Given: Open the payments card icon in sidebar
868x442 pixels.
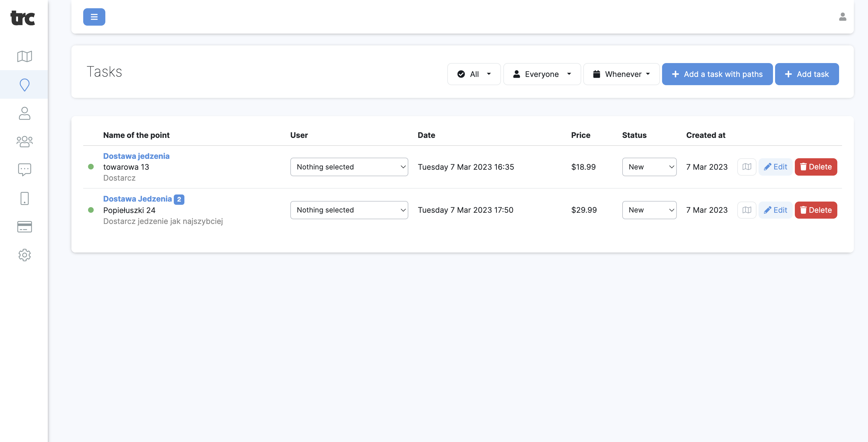Looking at the screenshot, I should pos(24,227).
